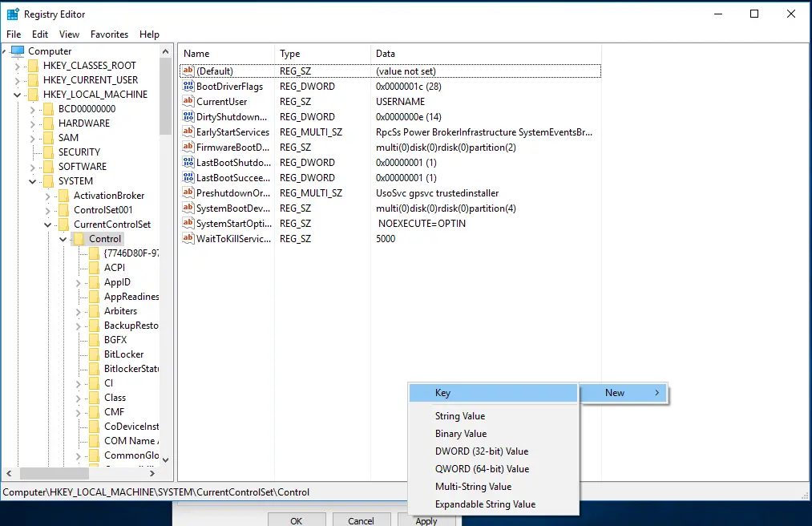Expand the Class key arrow
The width and height of the screenshot is (812, 526).
coord(79,398)
